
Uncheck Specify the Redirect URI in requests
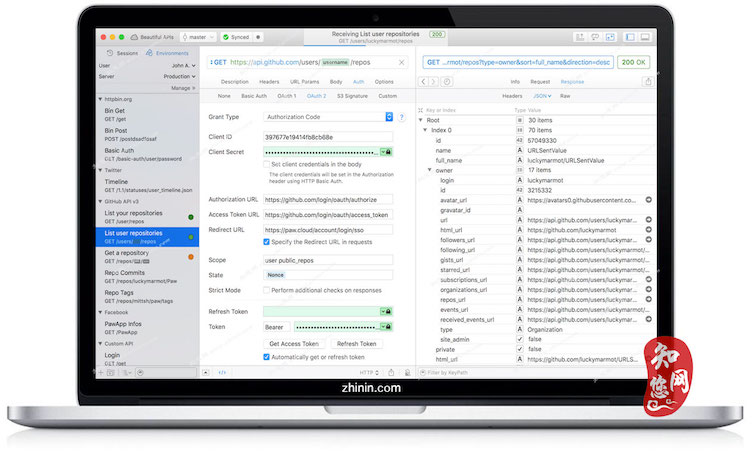point(266,241)
